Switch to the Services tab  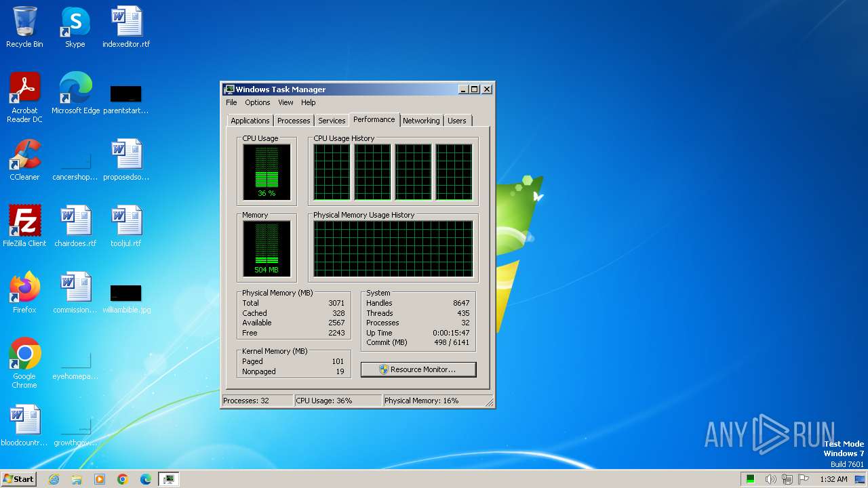point(332,121)
